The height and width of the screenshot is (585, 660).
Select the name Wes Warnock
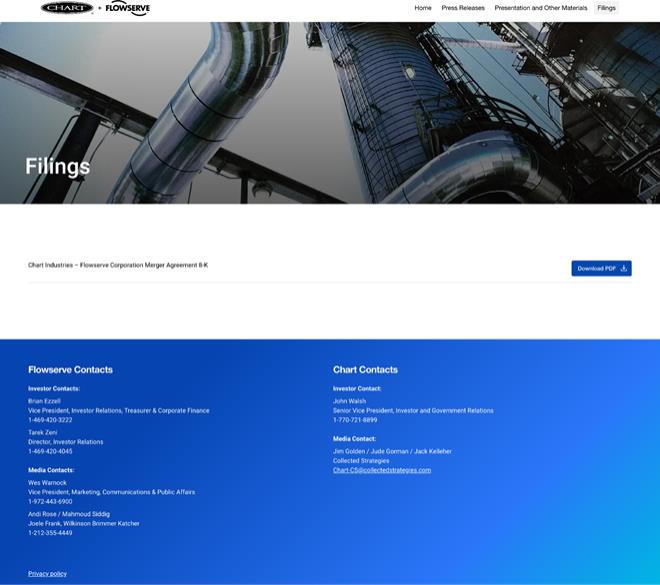47,483
